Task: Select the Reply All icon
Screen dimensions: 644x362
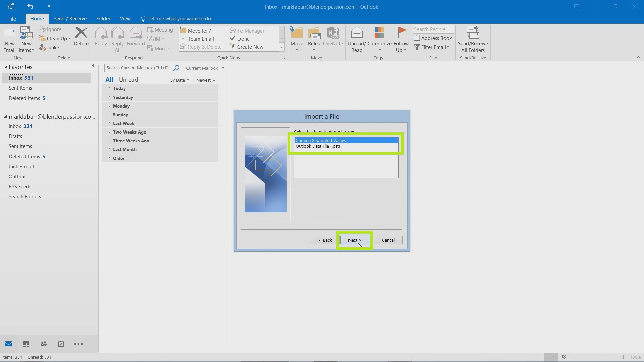Action: (117, 40)
